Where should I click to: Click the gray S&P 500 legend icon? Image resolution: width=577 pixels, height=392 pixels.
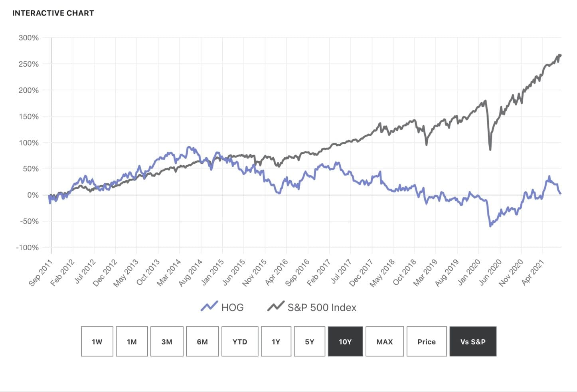pyautogui.click(x=276, y=307)
